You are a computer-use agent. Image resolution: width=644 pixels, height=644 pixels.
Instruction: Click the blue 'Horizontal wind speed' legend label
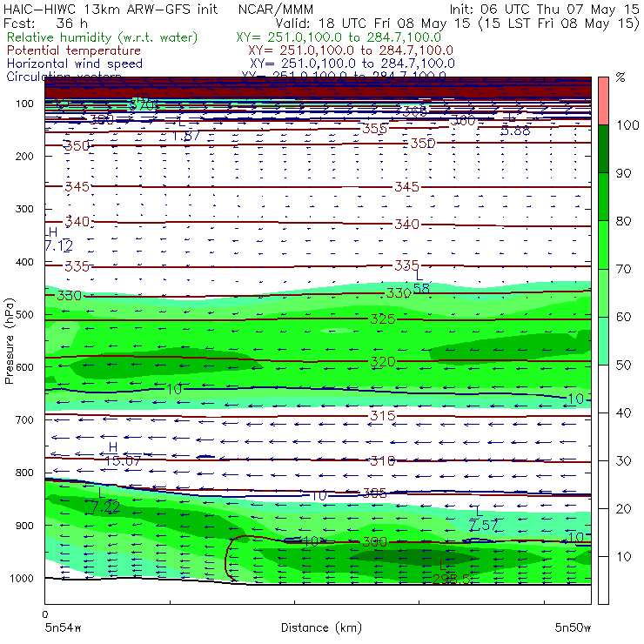pyautogui.click(x=75, y=64)
